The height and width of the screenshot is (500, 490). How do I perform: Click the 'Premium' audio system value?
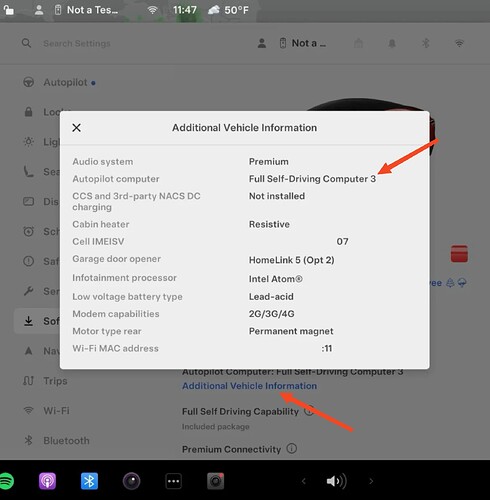pyautogui.click(x=269, y=161)
